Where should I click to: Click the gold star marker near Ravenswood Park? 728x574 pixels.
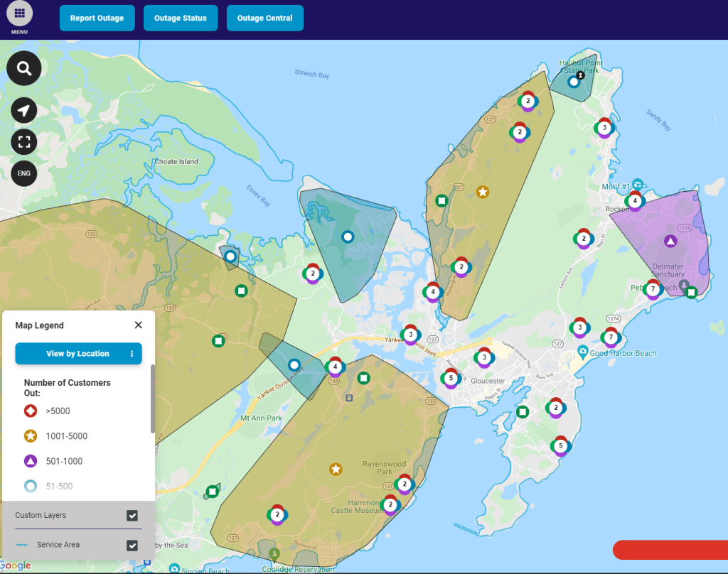tap(336, 469)
